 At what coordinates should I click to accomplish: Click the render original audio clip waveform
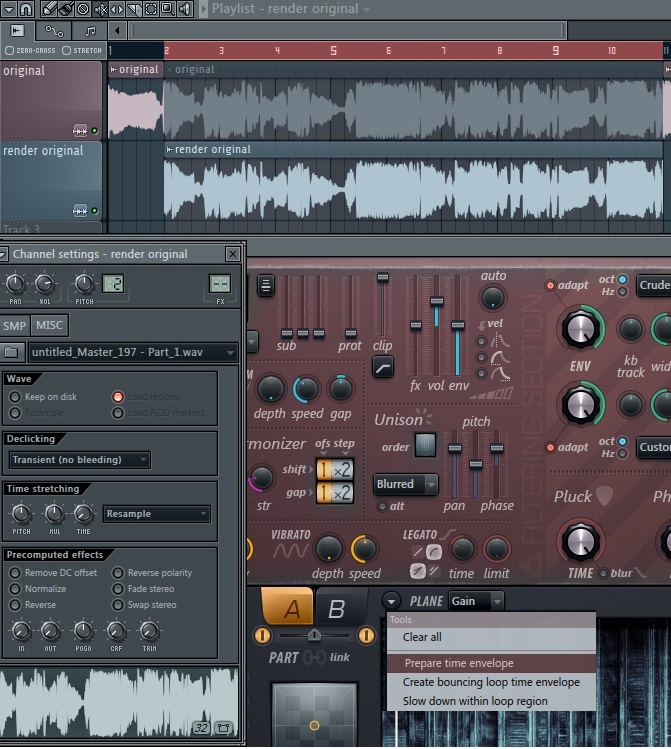(x=400, y=188)
